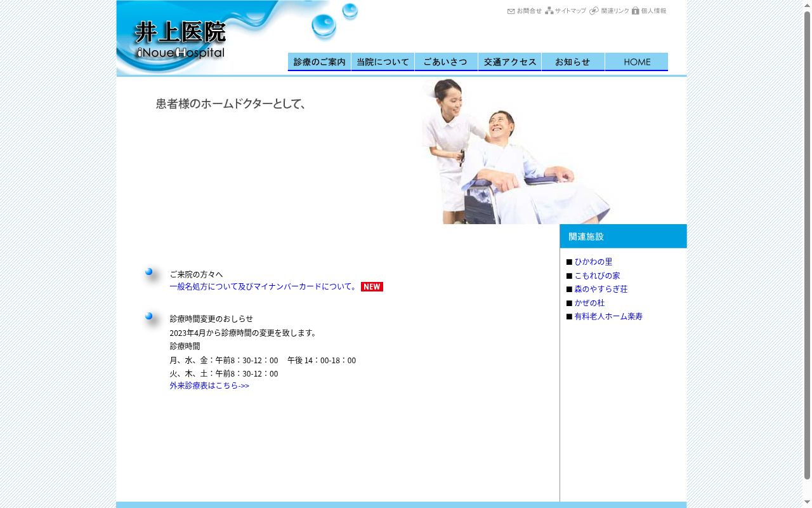Click the 関連施設 sidebar heading
Screen dimensions: 812x508
pyautogui.click(x=623, y=236)
